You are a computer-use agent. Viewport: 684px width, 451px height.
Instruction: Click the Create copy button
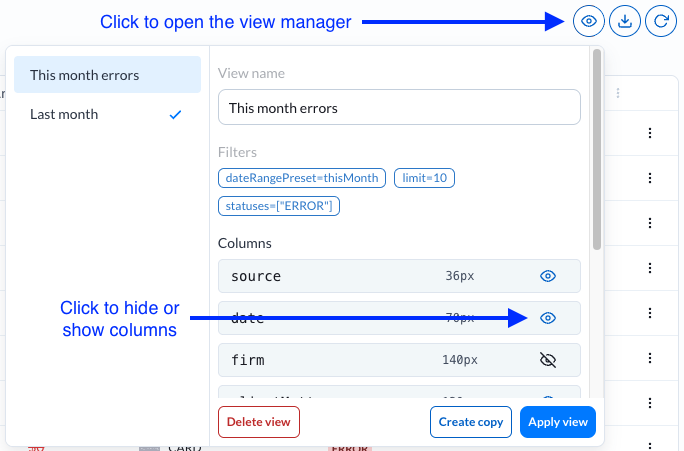[470, 422]
